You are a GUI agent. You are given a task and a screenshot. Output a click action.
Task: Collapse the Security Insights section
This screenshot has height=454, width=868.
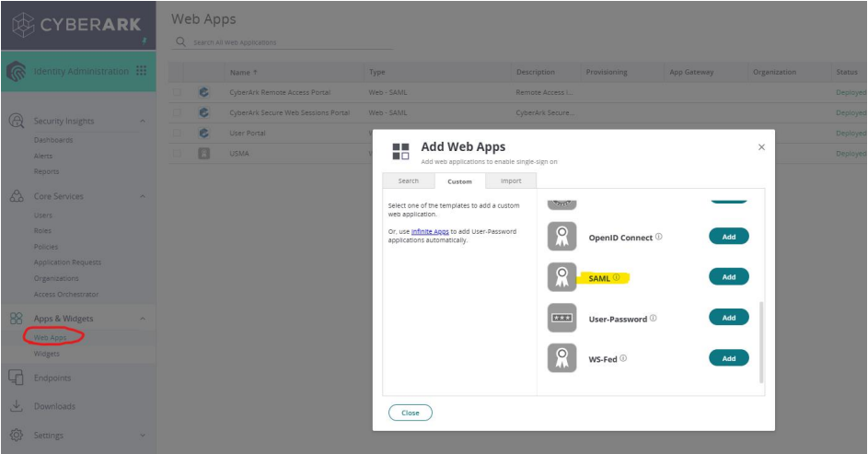[x=143, y=122]
